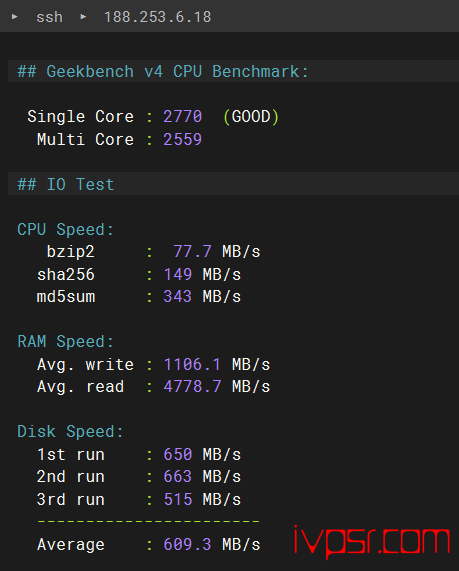459x571 pixels.
Task: Click the GOOD rating label
Action: (251, 117)
